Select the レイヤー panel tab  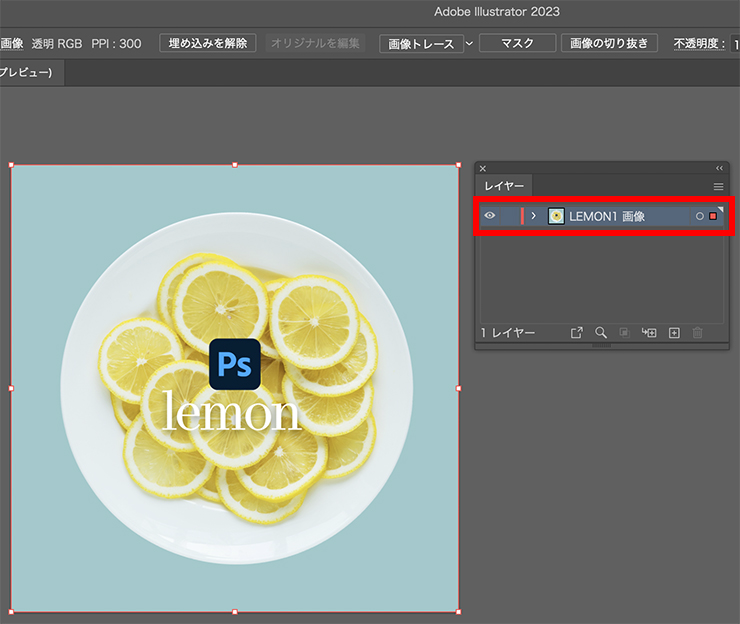click(x=504, y=186)
